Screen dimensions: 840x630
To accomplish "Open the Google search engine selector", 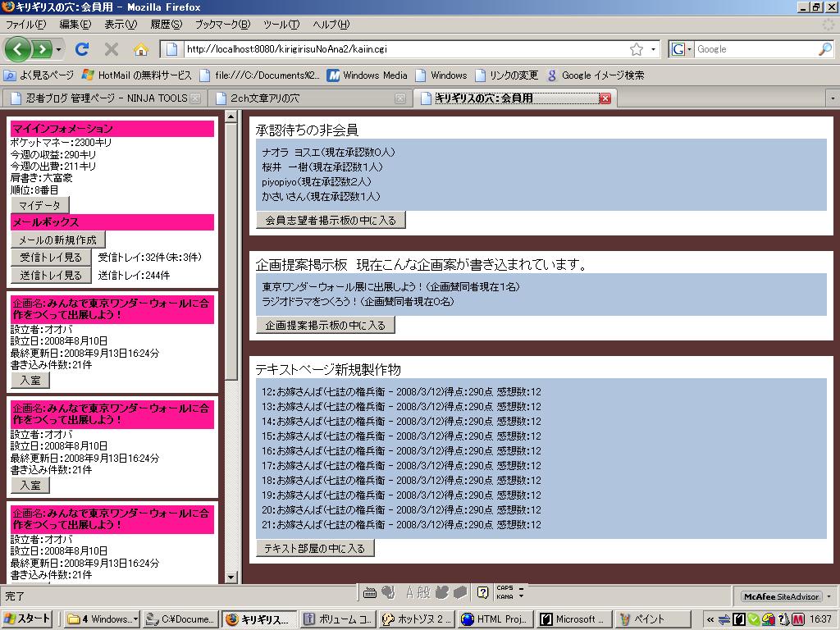I will tap(682, 49).
